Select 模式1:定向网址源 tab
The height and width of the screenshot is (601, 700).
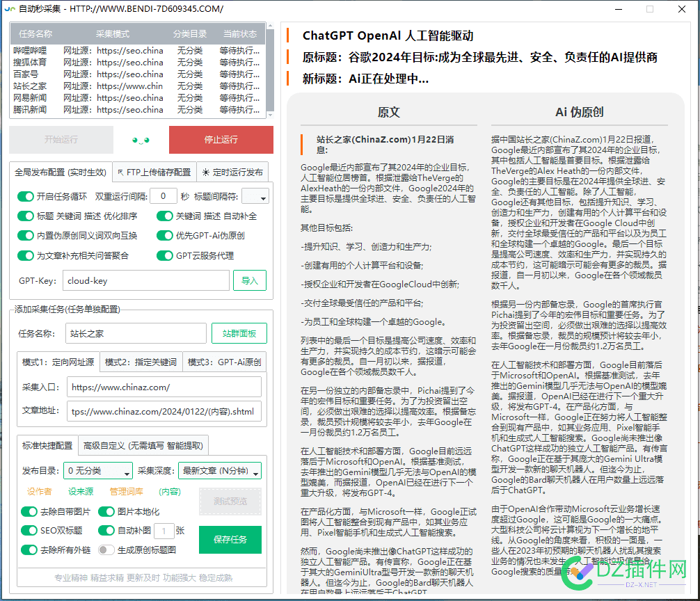58,362
